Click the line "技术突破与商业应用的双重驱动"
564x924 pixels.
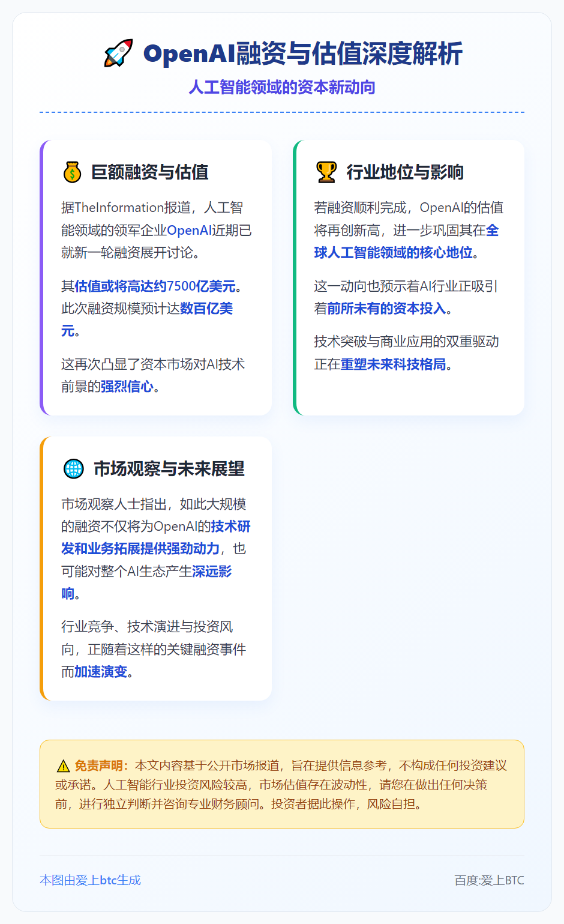tap(407, 342)
